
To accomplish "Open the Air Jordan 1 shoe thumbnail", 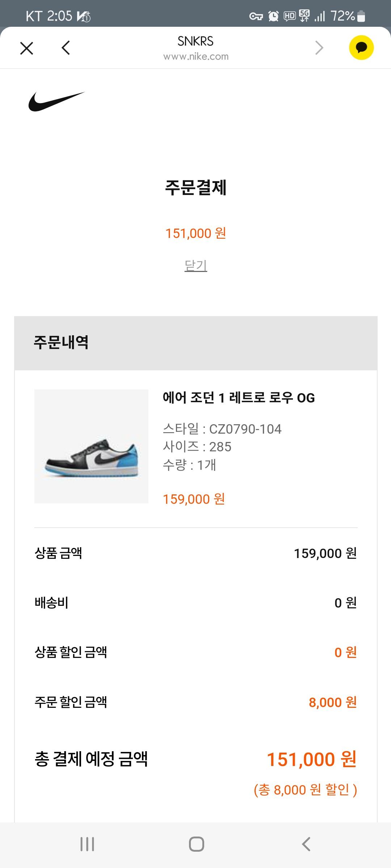I will 91,446.
